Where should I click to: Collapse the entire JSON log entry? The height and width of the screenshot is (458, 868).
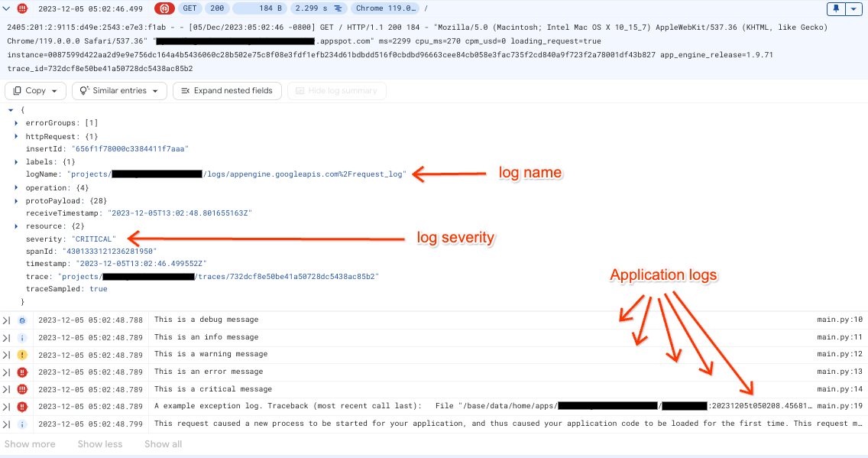(11, 109)
